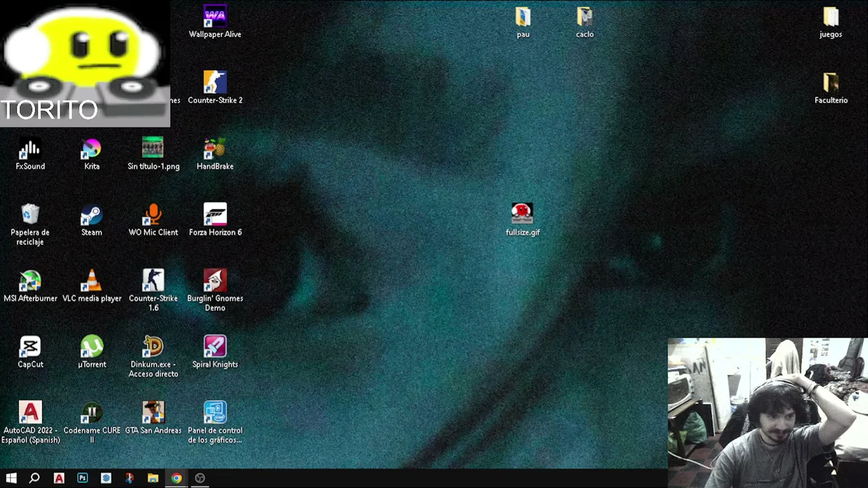Launch Forza Horizon 6 shortcut
The image size is (868, 488).
tap(215, 220)
